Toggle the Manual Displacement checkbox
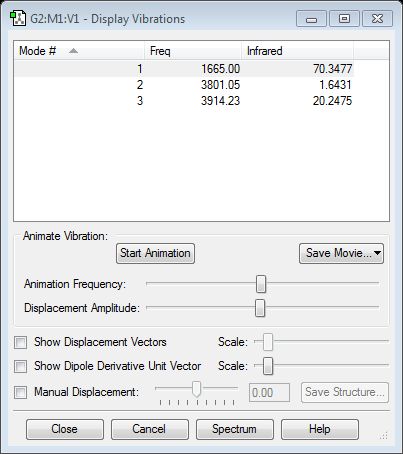This screenshot has height=454, width=403. tap(20, 392)
